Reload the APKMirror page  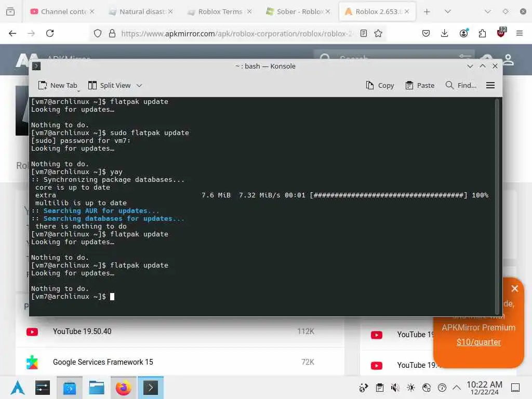click(x=50, y=33)
